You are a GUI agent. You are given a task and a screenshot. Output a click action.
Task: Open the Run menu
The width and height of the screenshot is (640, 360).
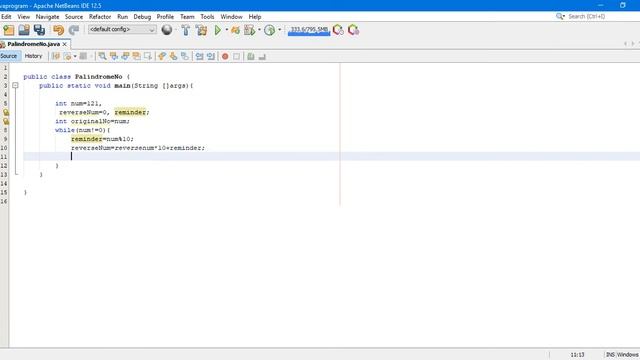(122, 17)
